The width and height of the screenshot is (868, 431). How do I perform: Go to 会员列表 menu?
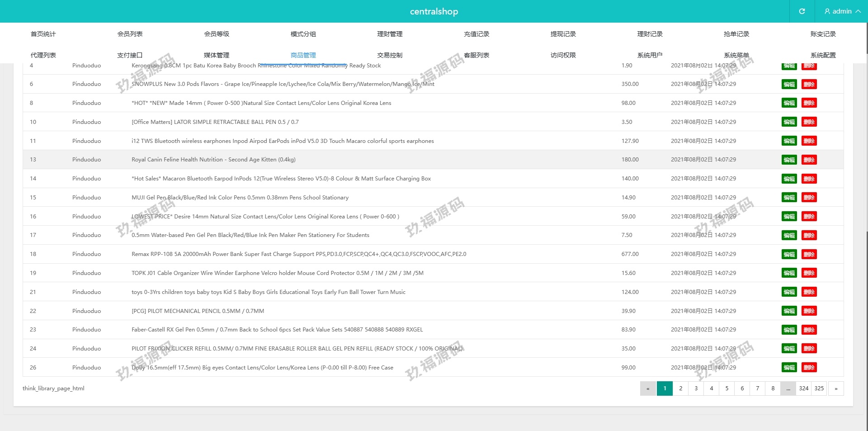point(130,34)
